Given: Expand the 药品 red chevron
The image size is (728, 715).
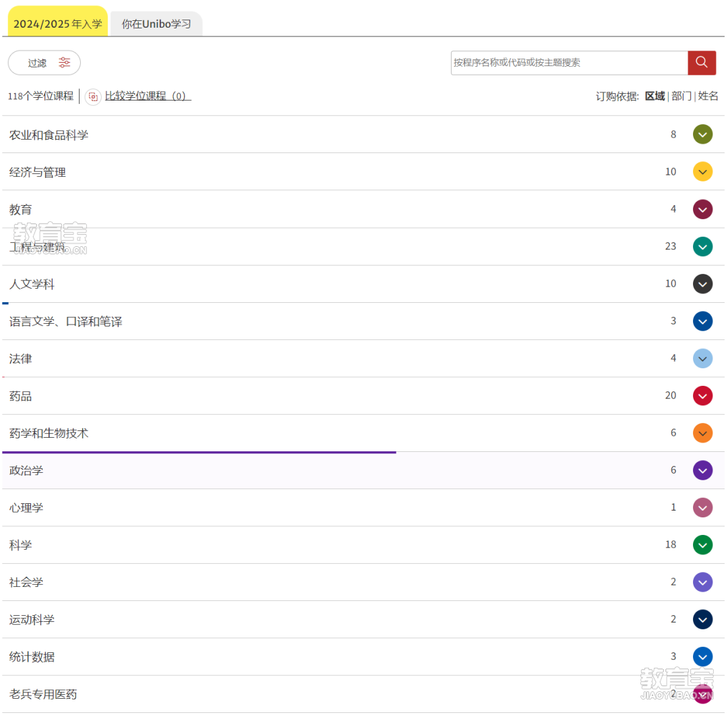Looking at the screenshot, I should [x=702, y=396].
